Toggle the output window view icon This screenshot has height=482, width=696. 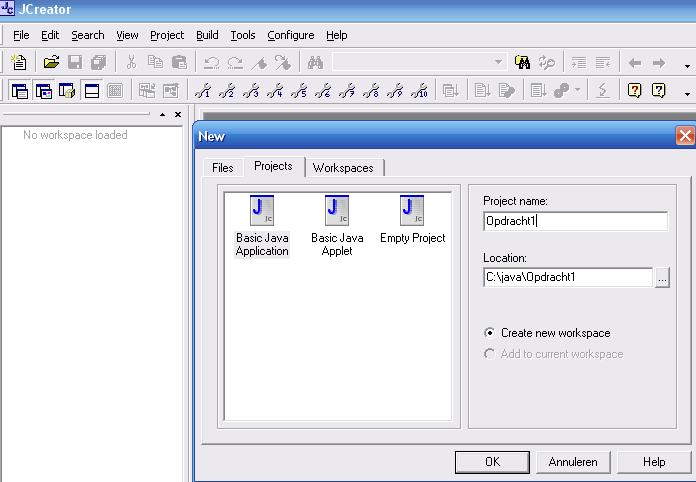pyautogui.click(x=91, y=91)
